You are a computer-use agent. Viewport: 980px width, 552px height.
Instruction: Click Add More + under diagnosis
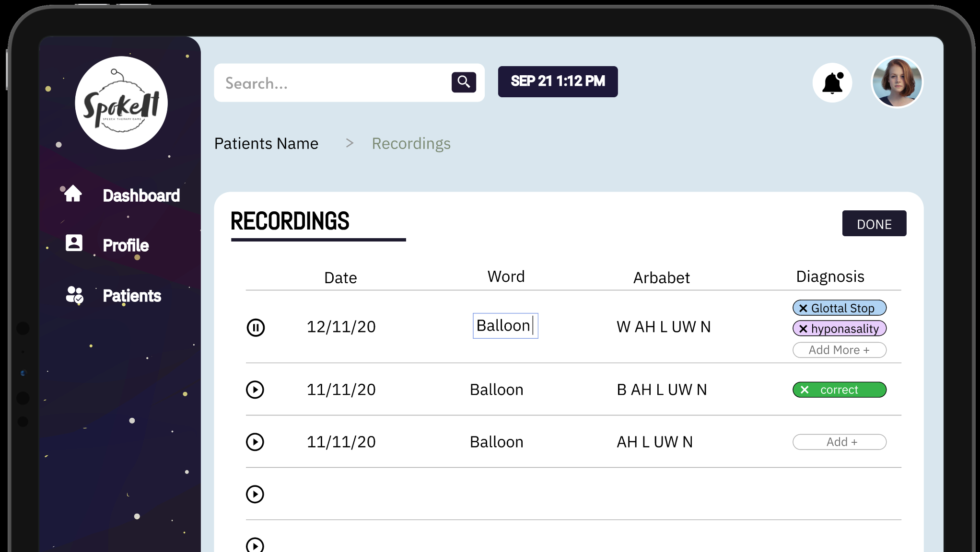coord(840,350)
